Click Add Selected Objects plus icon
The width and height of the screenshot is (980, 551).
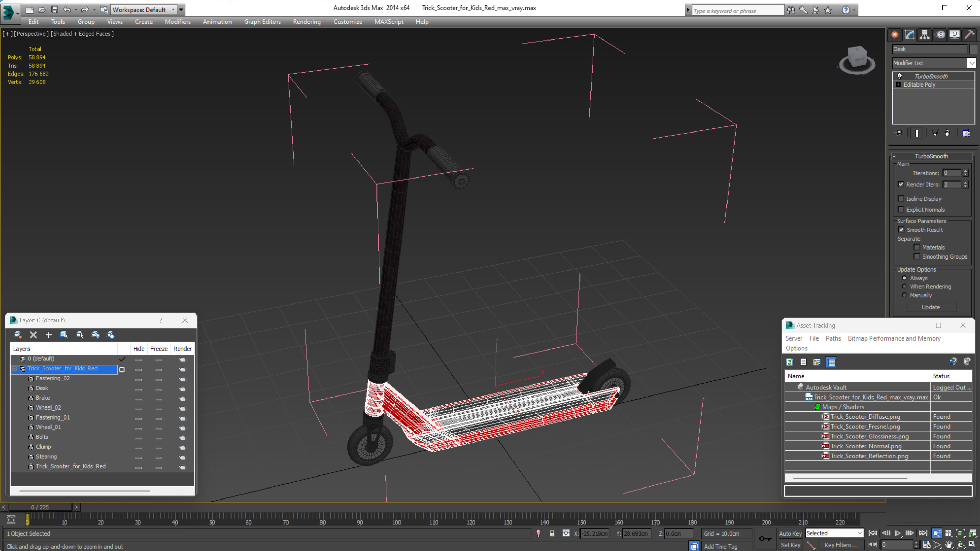tap(49, 335)
